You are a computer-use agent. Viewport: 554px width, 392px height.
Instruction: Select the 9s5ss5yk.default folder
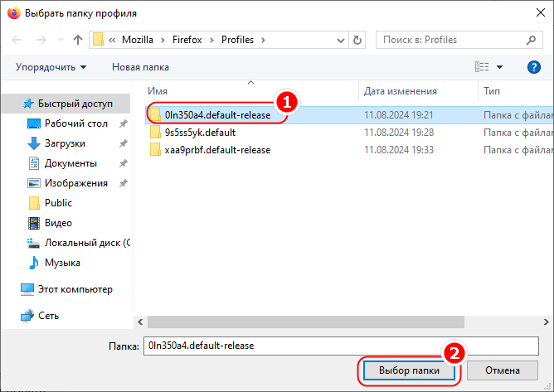pyautogui.click(x=200, y=132)
